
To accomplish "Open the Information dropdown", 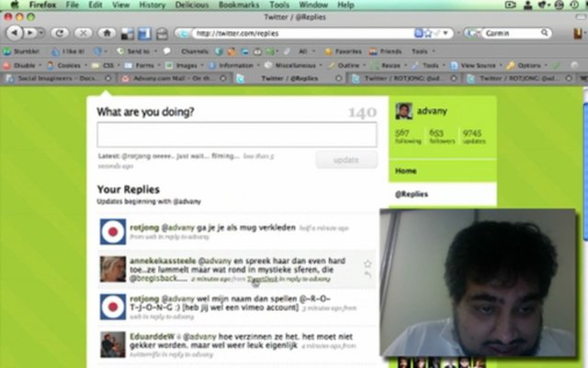I will pos(234,65).
